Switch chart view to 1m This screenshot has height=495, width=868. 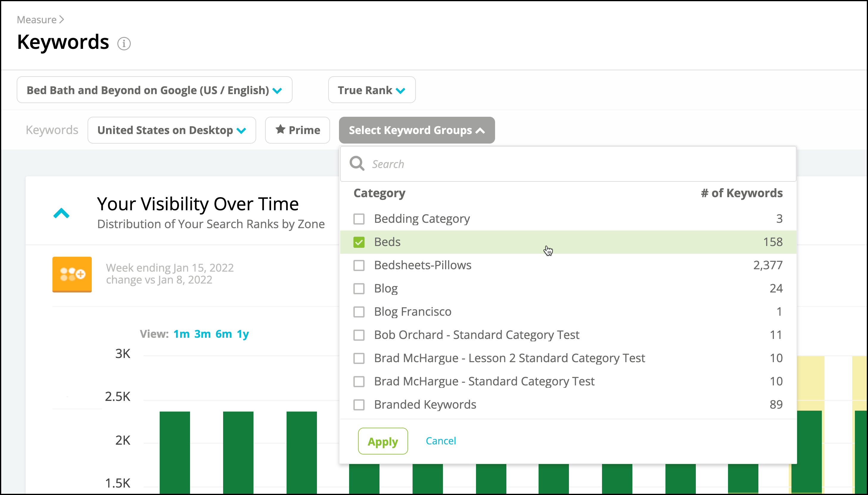pyautogui.click(x=182, y=334)
